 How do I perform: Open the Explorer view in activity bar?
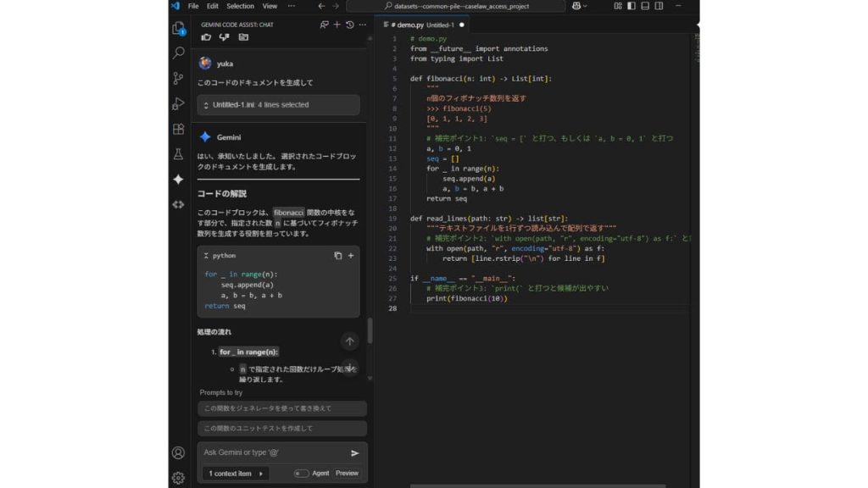pos(178,28)
